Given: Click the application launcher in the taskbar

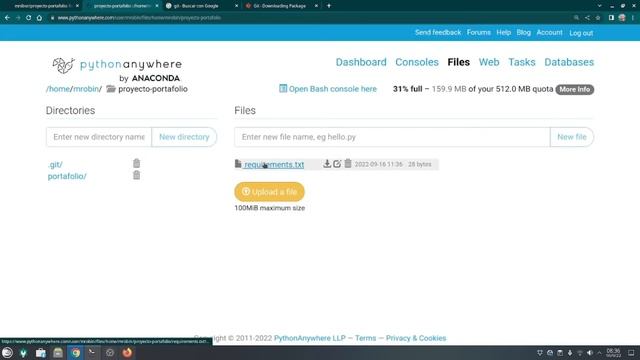Looking at the screenshot, I should pyautogui.click(x=7, y=353).
